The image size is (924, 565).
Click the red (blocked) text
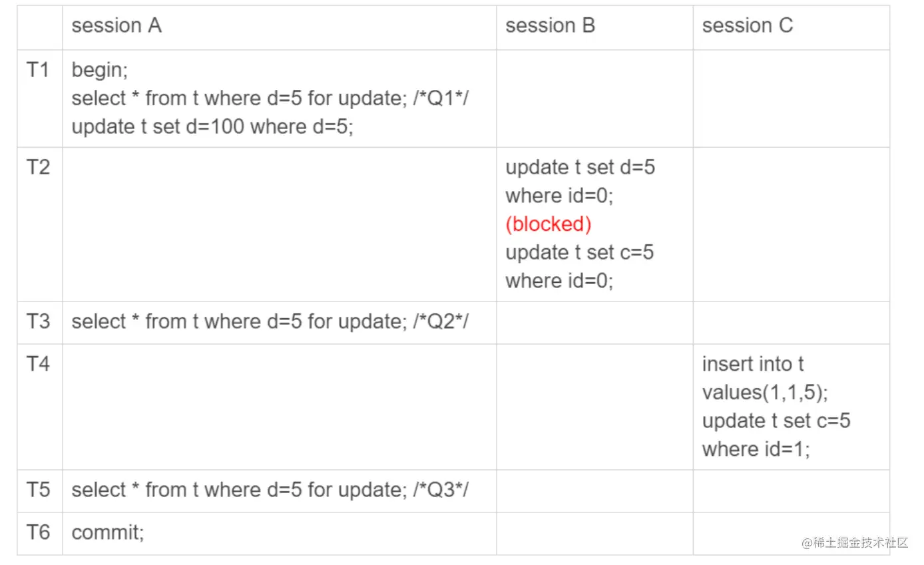coord(548,224)
